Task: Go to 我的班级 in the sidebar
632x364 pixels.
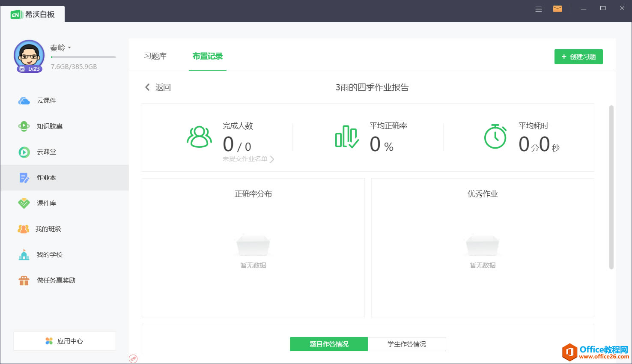Action: [x=65, y=229]
